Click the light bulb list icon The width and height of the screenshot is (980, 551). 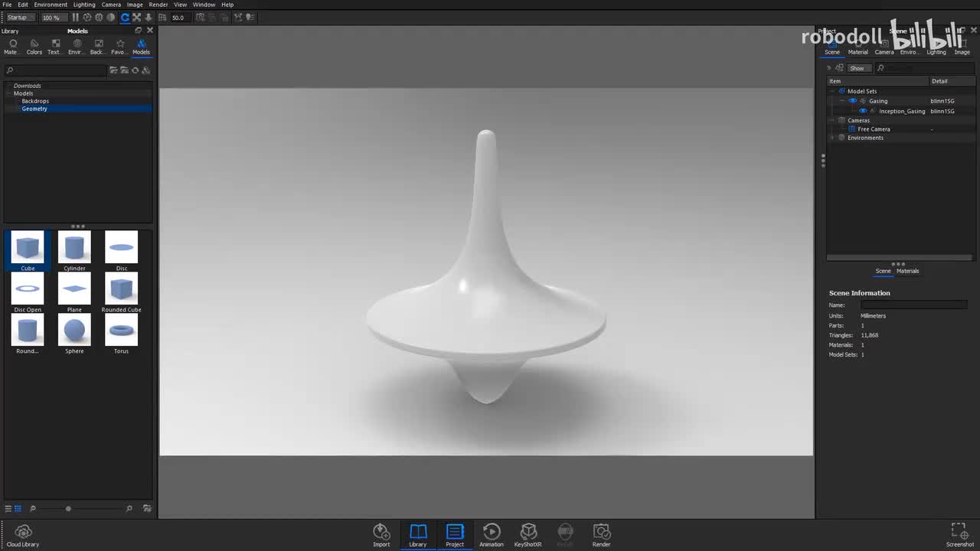[x=250, y=17]
